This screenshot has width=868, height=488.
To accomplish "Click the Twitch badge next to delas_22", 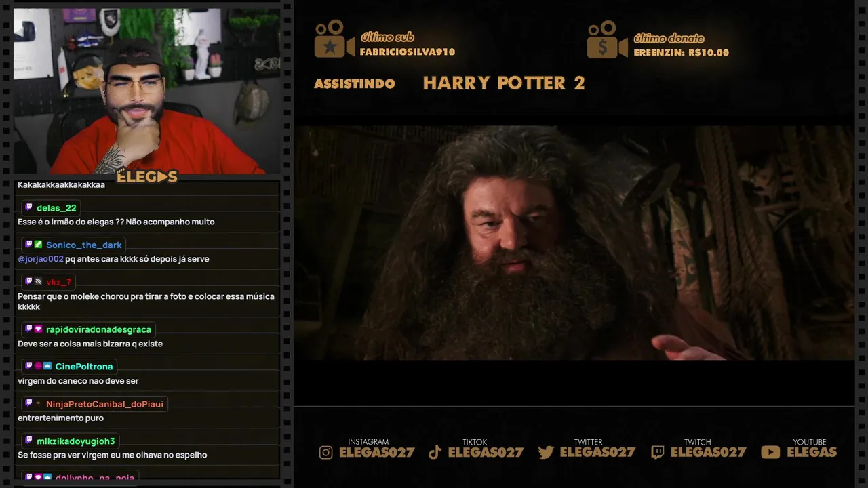I will 29,207.
